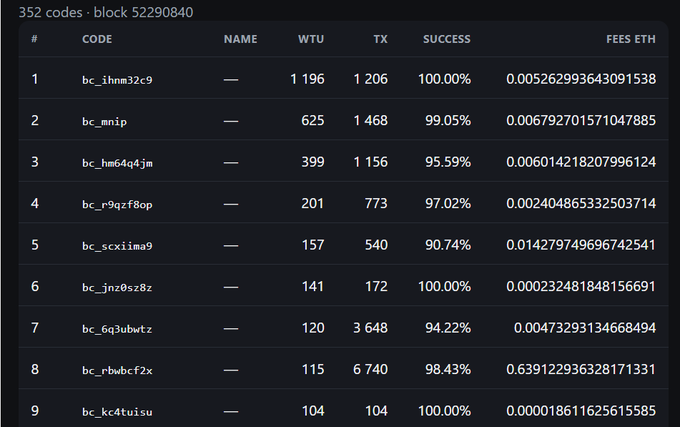The image size is (680, 427).
Task: Click success rate 98.43%
Action: pyautogui.click(x=448, y=369)
